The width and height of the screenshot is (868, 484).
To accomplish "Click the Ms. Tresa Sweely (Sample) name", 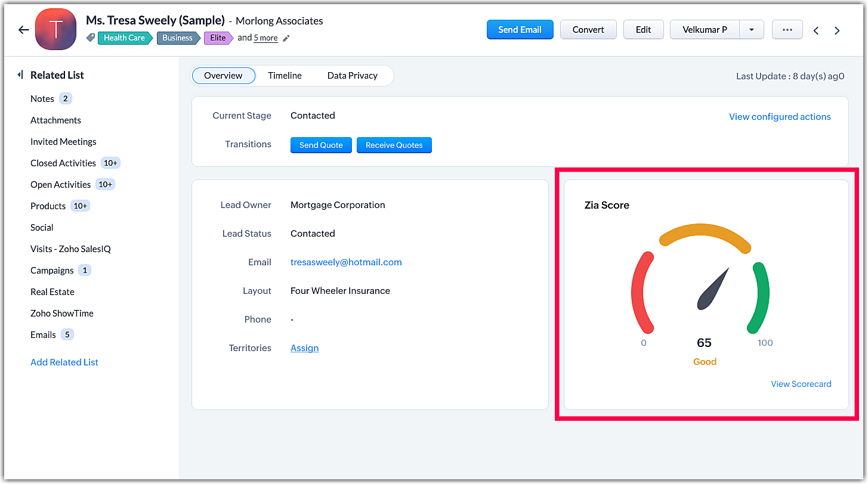I will coord(156,21).
